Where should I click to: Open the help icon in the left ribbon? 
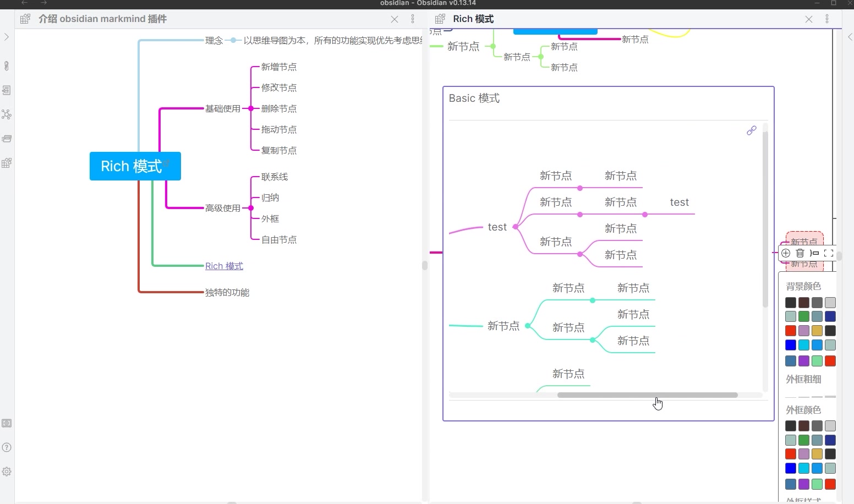pyautogui.click(x=7, y=447)
